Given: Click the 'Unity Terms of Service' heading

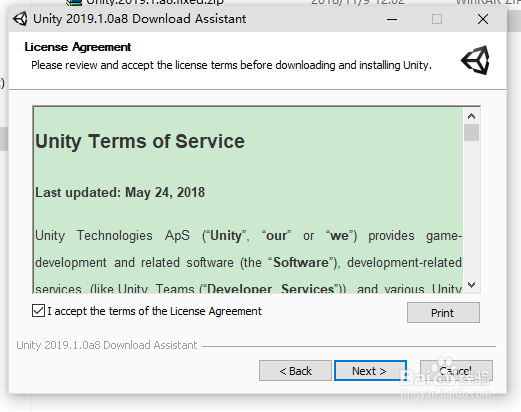Looking at the screenshot, I should (140, 141).
